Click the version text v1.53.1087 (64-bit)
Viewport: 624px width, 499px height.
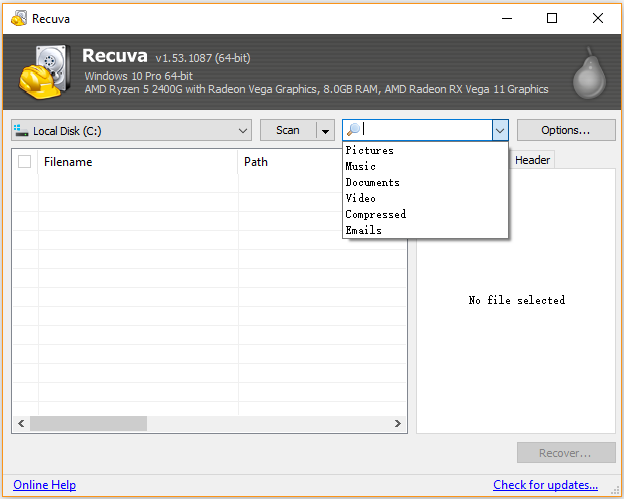click(203, 58)
